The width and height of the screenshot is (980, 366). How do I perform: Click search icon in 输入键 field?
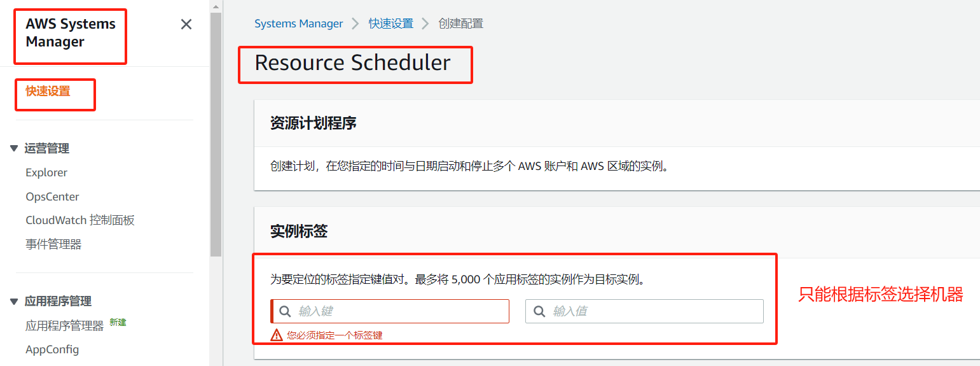pyautogui.click(x=285, y=311)
